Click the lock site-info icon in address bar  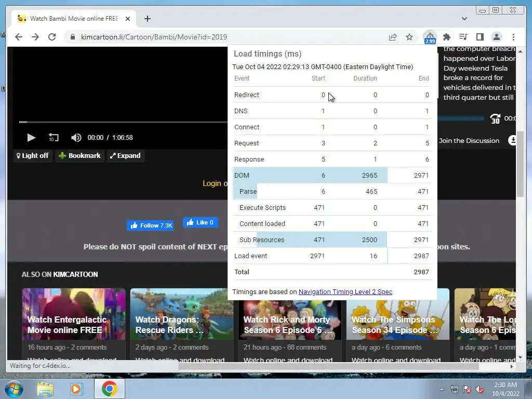point(73,37)
